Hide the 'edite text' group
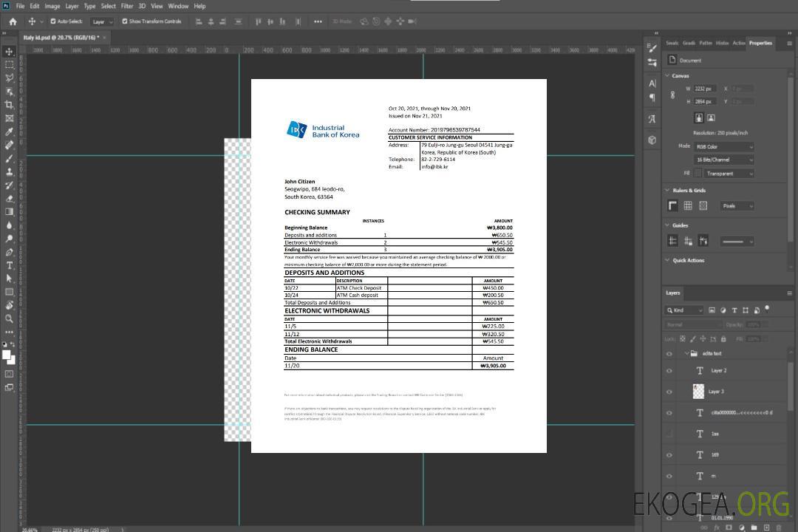The width and height of the screenshot is (798, 532). point(669,354)
